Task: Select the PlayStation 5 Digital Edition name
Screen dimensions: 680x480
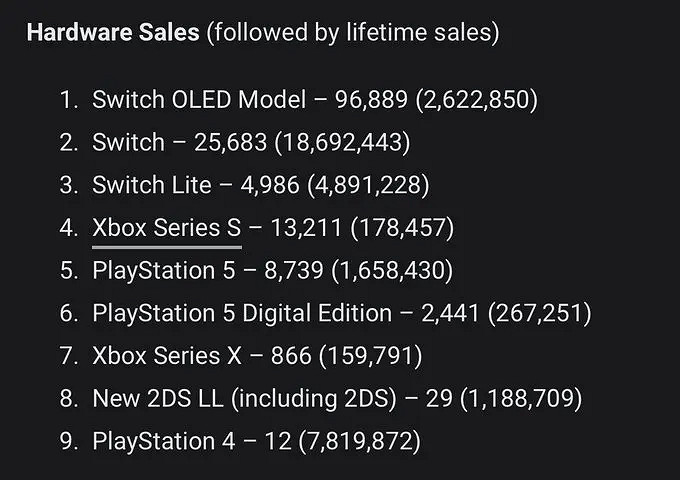Action: (242, 314)
